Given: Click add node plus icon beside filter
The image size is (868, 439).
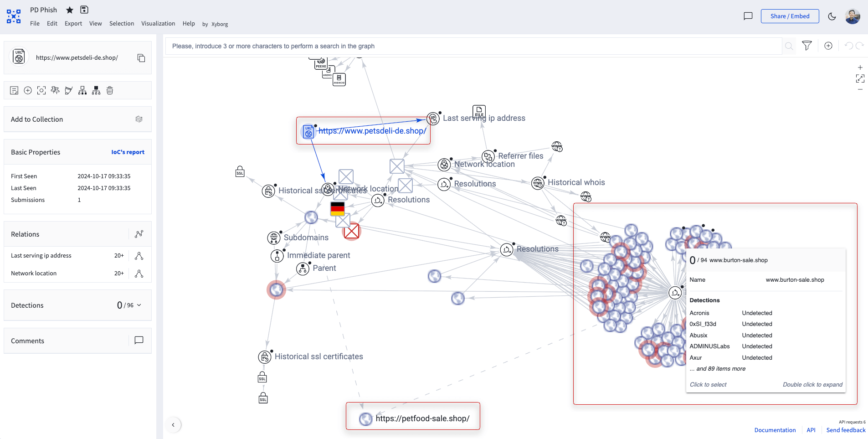Looking at the screenshot, I should tap(828, 46).
